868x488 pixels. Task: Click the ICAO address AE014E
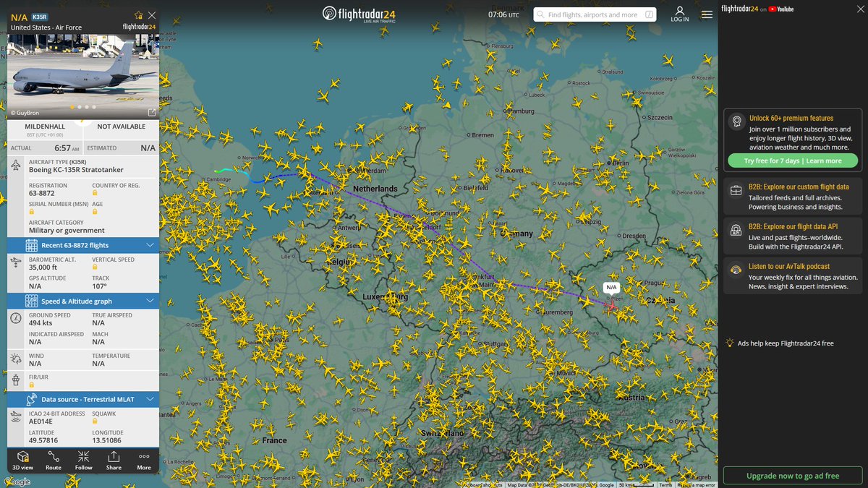point(41,421)
